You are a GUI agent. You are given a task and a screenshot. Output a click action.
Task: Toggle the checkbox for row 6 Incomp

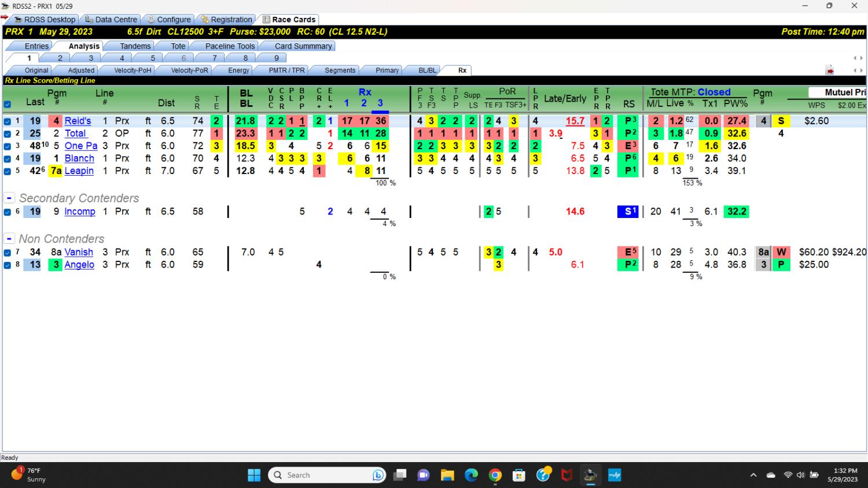point(8,212)
